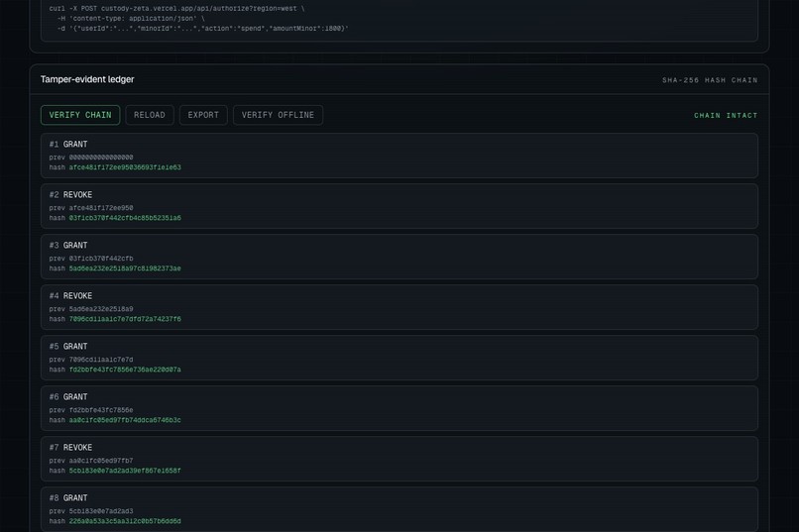
Task: Select ledger entry #8 GRANT title
Action: coord(68,498)
